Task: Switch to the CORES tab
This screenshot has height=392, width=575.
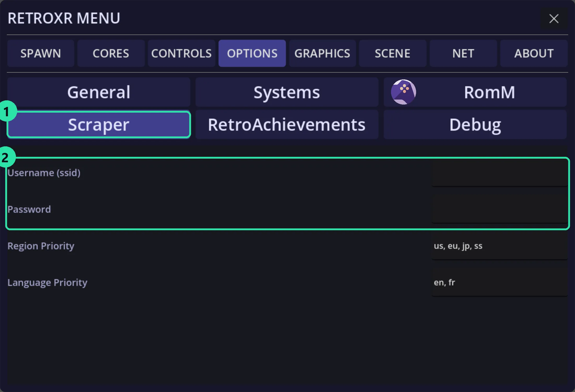Action: click(111, 53)
